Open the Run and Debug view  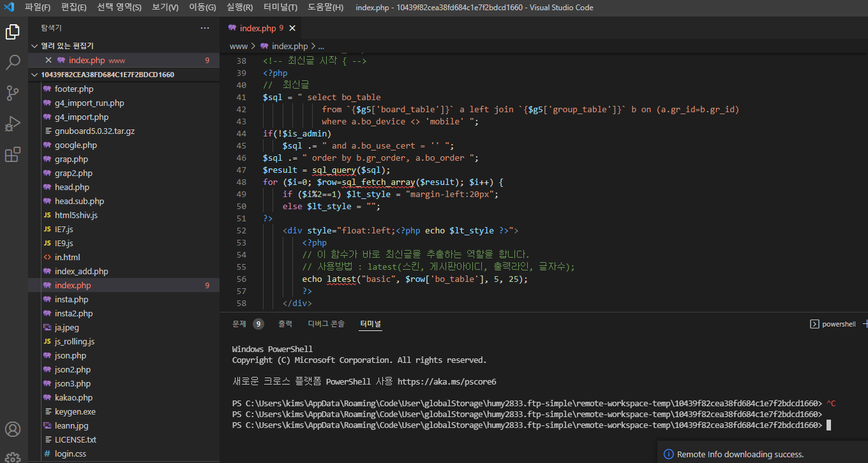point(13,124)
